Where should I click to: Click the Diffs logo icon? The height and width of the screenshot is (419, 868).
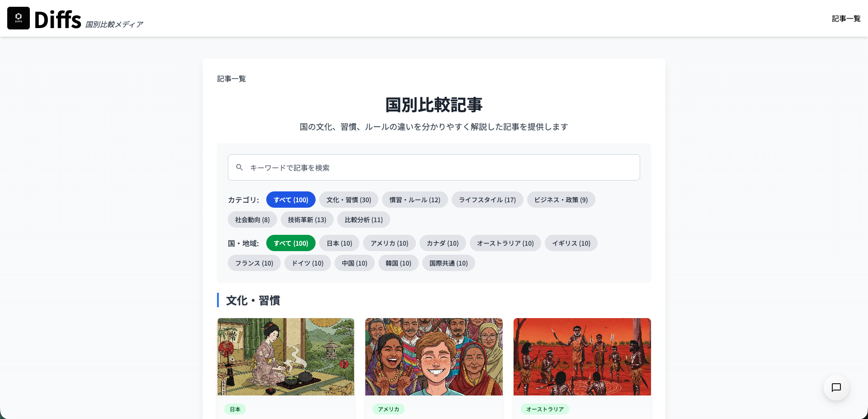pos(19,18)
